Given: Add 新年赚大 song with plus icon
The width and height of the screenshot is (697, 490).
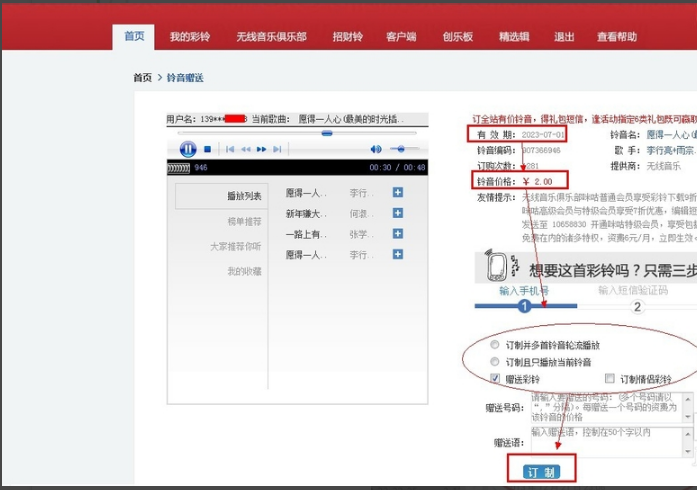Looking at the screenshot, I should click(398, 213).
